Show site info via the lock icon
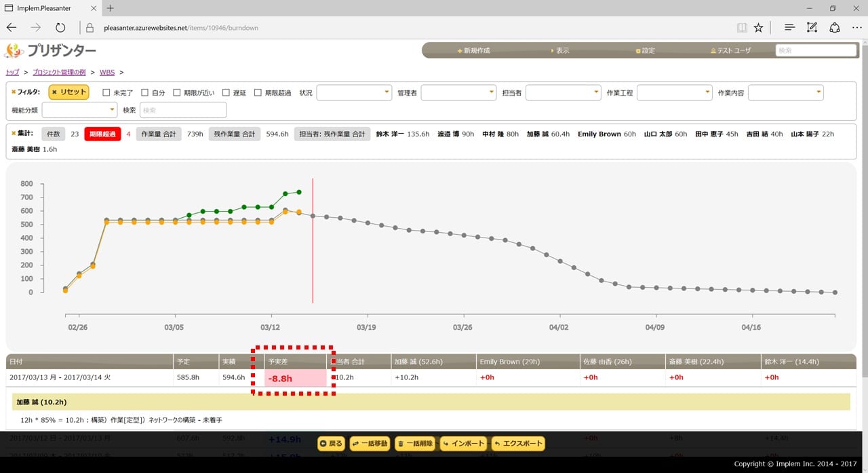The height and width of the screenshot is (473, 868). [90, 28]
